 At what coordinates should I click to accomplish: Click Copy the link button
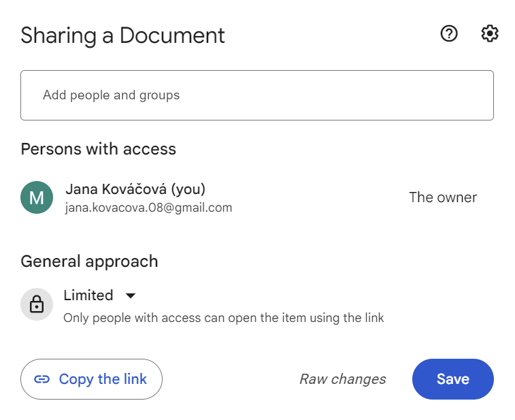point(91,379)
